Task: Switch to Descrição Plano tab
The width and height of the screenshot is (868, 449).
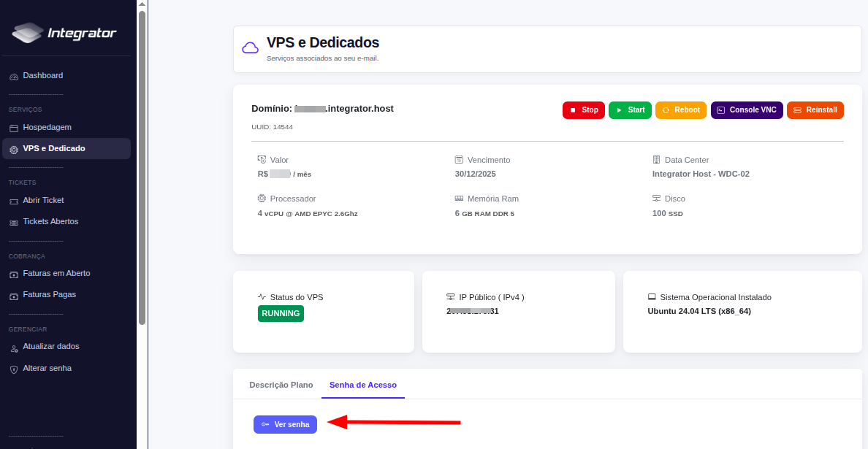Action: pyautogui.click(x=281, y=385)
